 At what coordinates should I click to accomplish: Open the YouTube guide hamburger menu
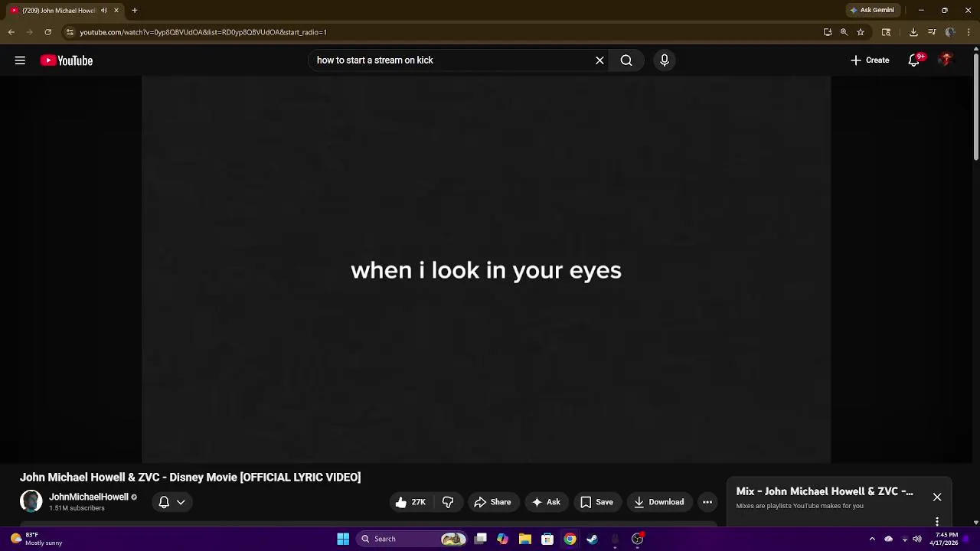click(x=20, y=60)
